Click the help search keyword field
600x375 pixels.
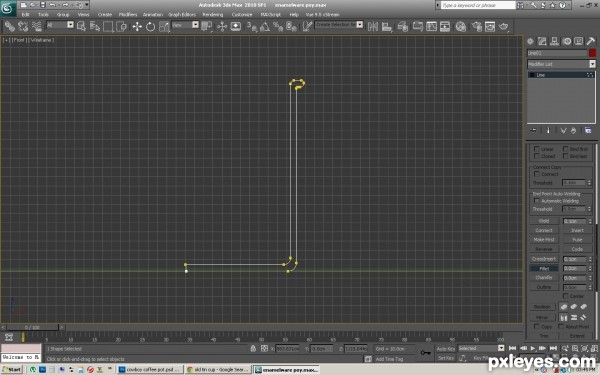click(478, 5)
